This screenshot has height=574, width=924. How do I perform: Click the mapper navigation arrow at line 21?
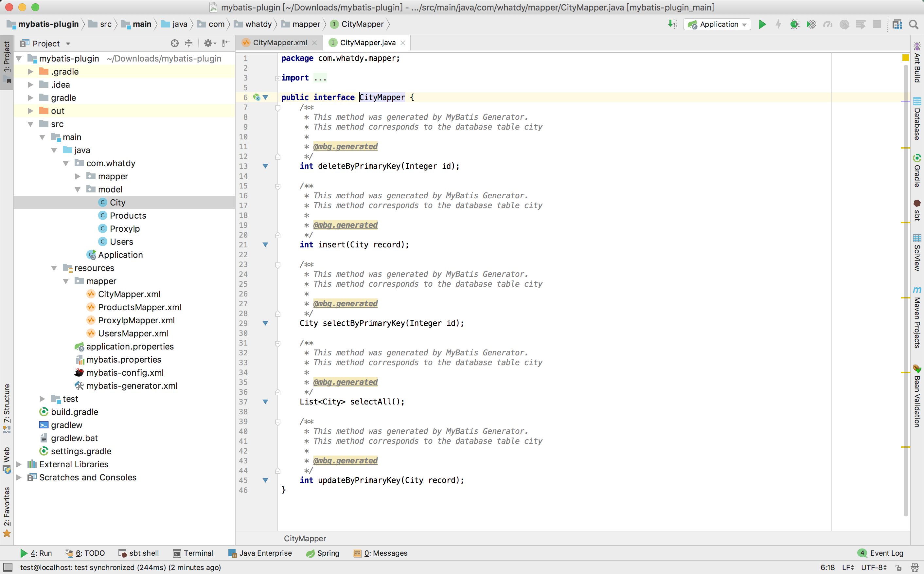pyautogui.click(x=265, y=245)
